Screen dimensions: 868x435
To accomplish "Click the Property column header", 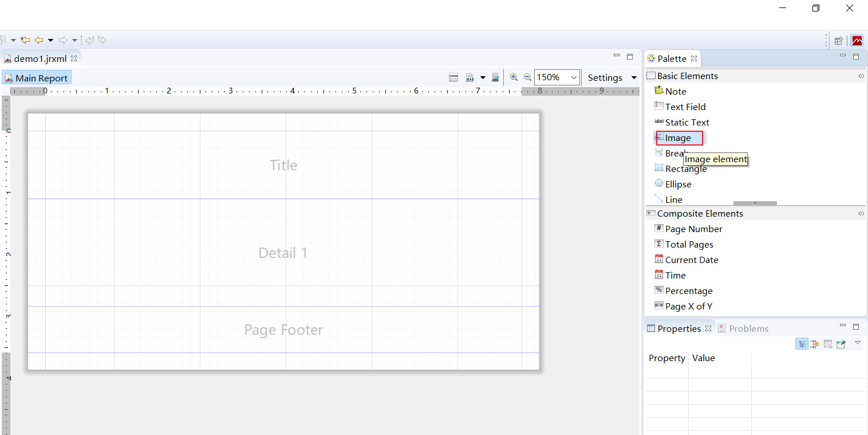I will click(x=667, y=358).
